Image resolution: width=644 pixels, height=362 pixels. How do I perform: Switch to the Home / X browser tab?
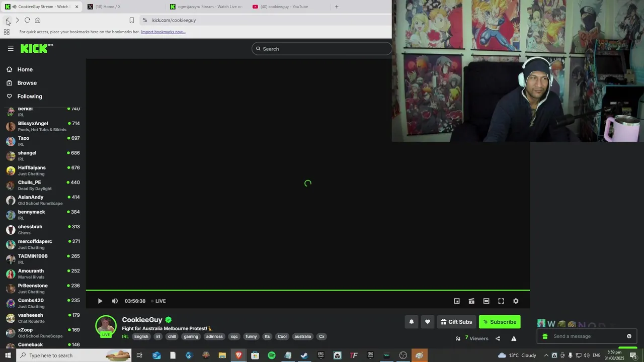(x=123, y=7)
